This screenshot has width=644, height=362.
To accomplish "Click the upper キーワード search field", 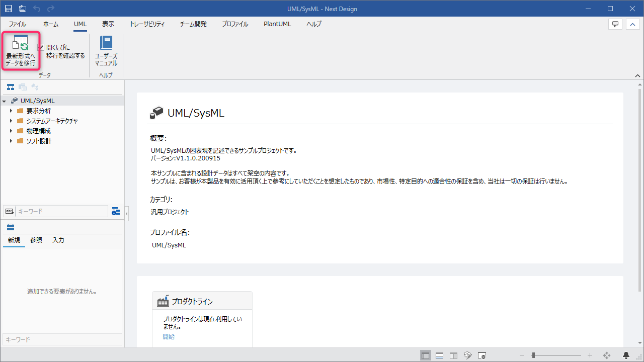I will click(61, 212).
